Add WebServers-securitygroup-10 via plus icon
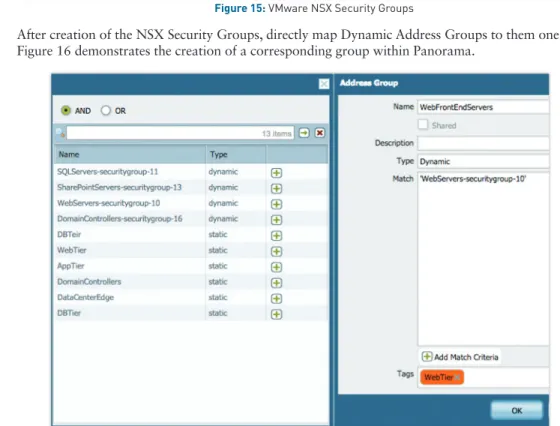Viewport: 560px width, 426px height. 276,204
